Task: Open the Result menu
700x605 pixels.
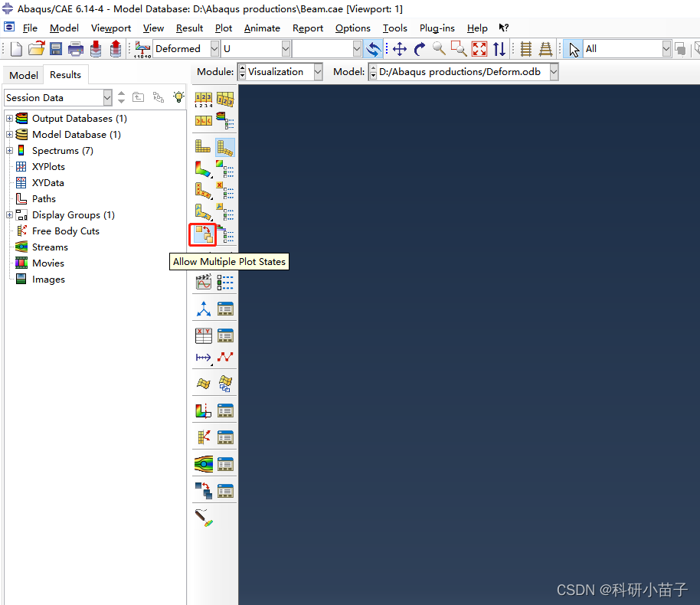Action: click(189, 28)
